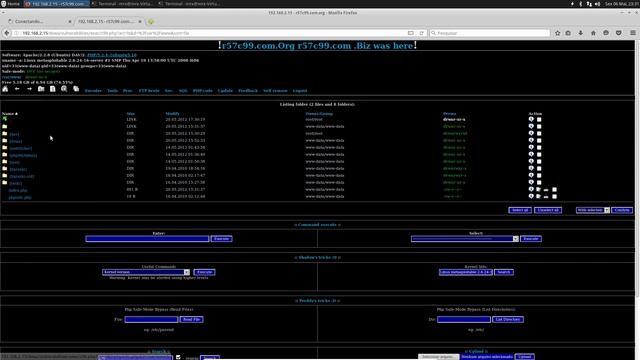Image resolution: width=640 pixels, height=360 pixels.
Task: Edit index.php using its edit icon
Action: pos(538,189)
